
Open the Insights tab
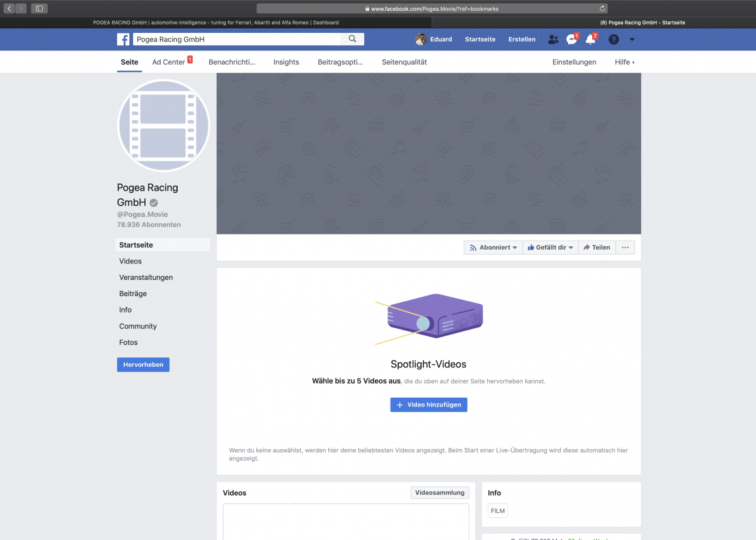tap(286, 62)
